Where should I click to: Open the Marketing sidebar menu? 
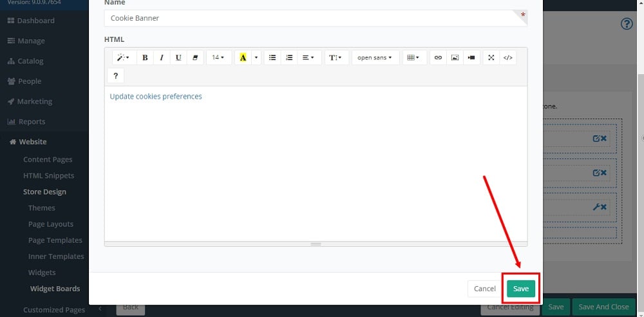click(x=35, y=101)
